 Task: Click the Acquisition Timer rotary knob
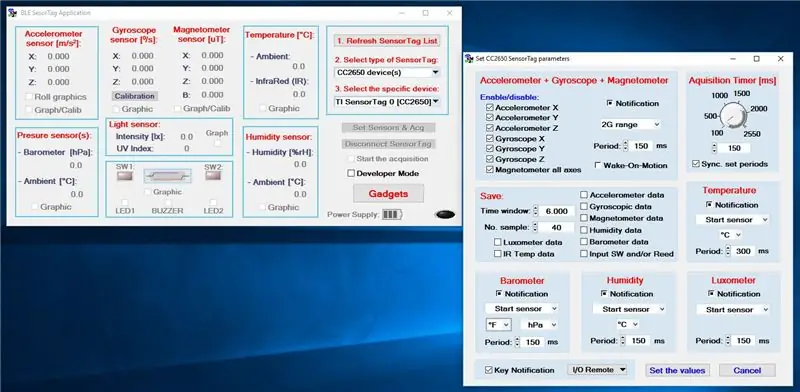732,115
